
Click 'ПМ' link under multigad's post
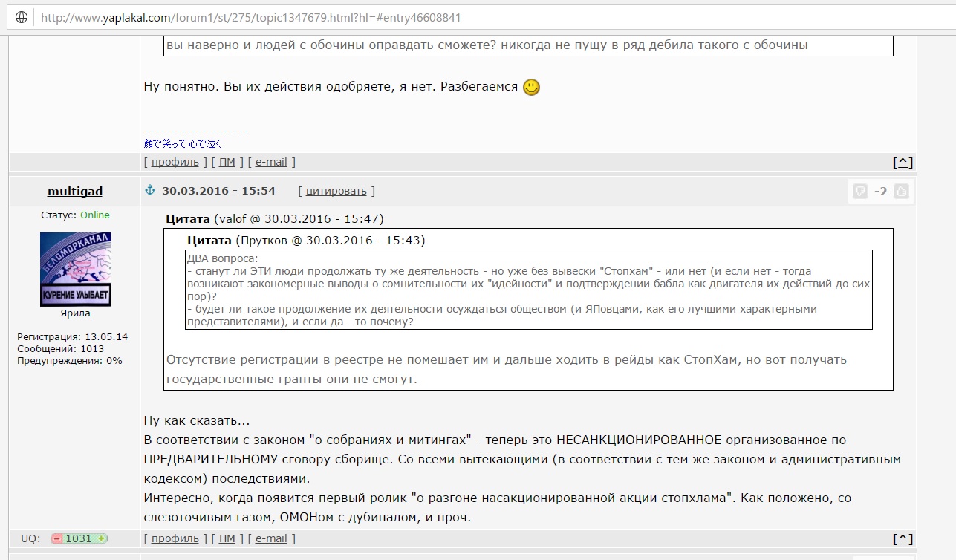point(227,538)
